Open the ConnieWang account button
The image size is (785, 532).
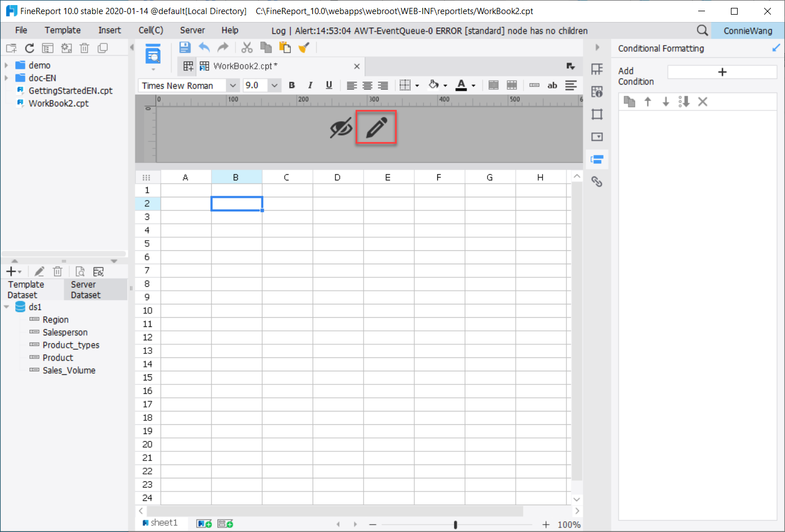(x=748, y=30)
